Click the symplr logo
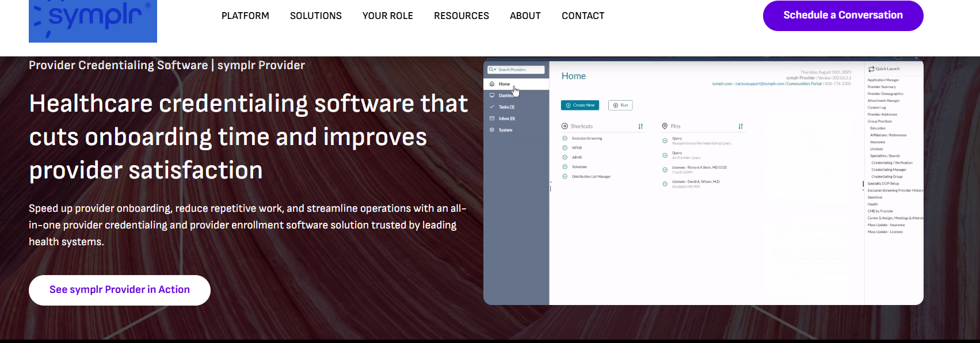 pyautogui.click(x=93, y=21)
